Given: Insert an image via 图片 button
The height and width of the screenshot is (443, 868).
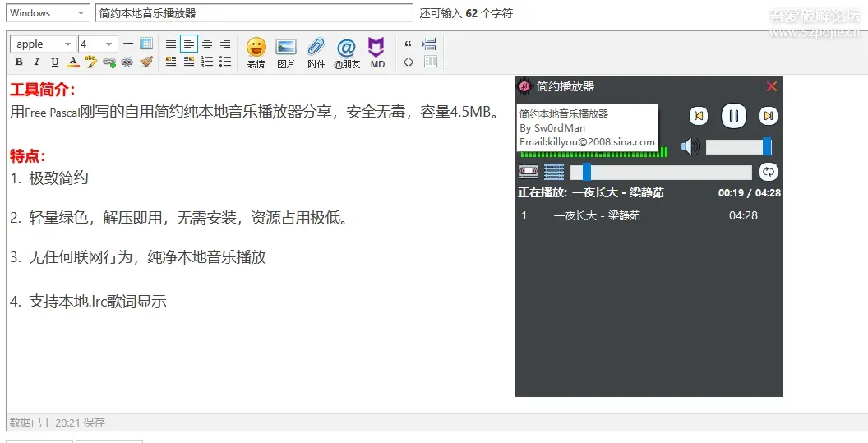Looking at the screenshot, I should (x=286, y=53).
